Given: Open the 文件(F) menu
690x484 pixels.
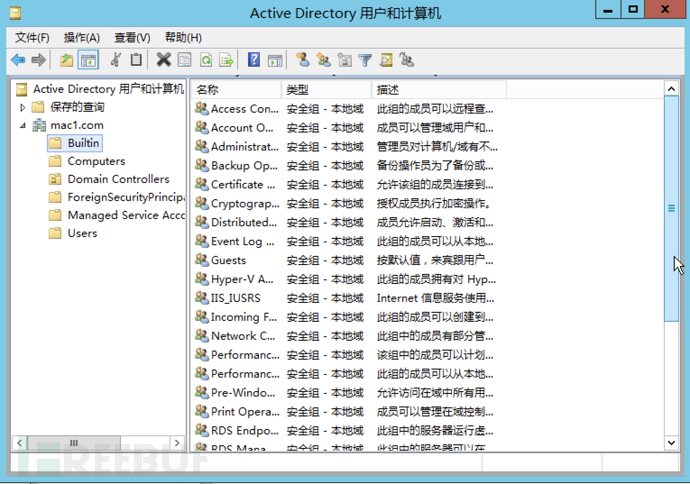Looking at the screenshot, I should tap(32, 38).
